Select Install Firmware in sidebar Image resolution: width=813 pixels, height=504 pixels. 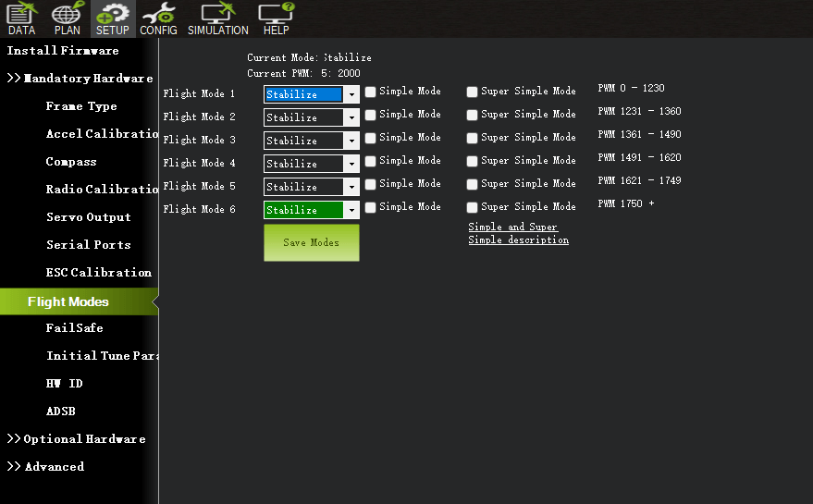tap(63, 51)
